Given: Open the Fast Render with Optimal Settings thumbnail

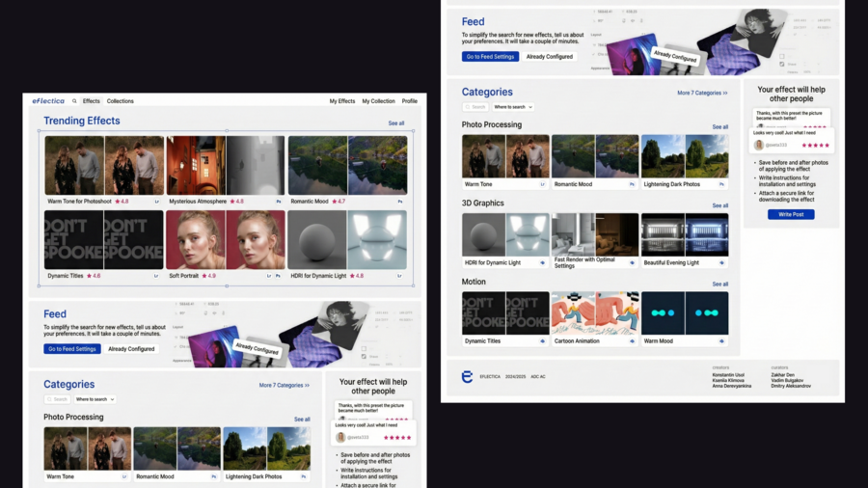Looking at the screenshot, I should tap(595, 234).
